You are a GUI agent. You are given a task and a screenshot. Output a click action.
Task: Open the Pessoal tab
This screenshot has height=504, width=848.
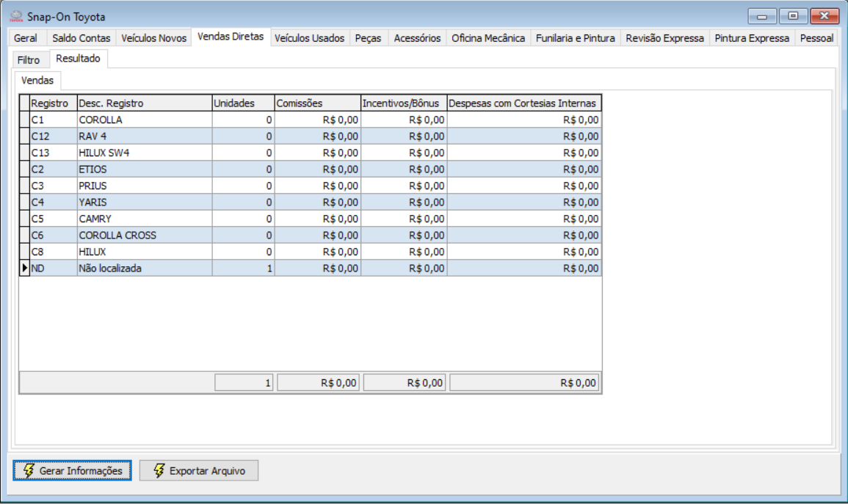(816, 38)
